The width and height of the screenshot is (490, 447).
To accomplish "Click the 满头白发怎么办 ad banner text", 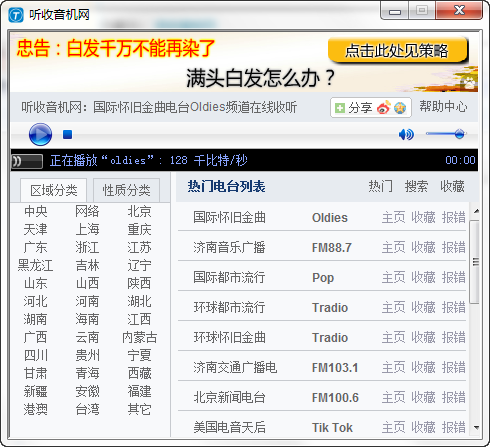I will coord(260,78).
